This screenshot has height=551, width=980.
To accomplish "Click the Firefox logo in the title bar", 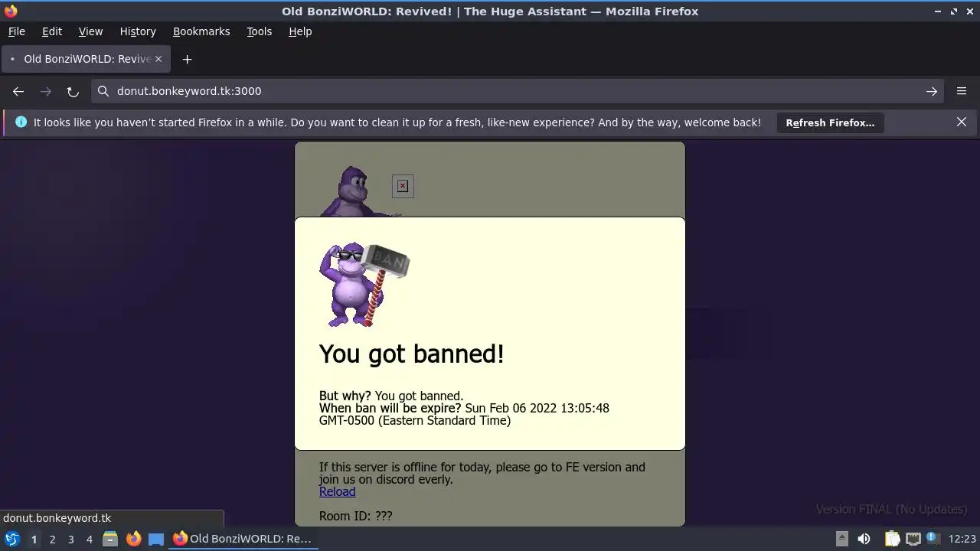I will (10, 11).
